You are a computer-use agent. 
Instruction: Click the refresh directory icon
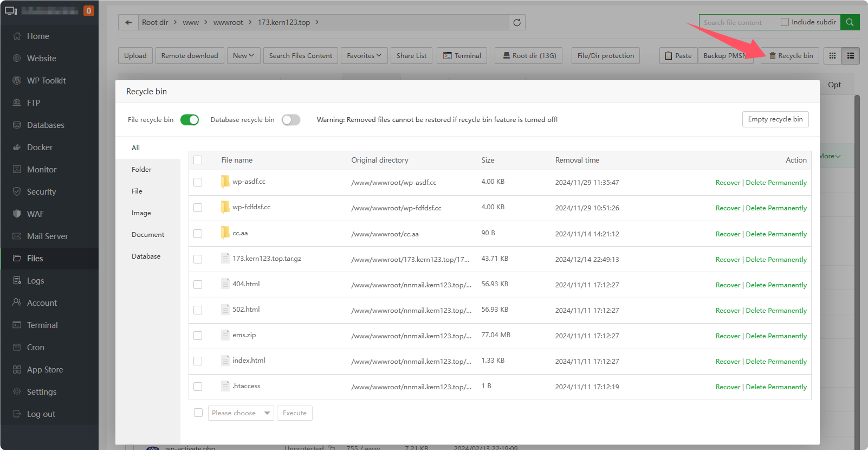pos(517,22)
